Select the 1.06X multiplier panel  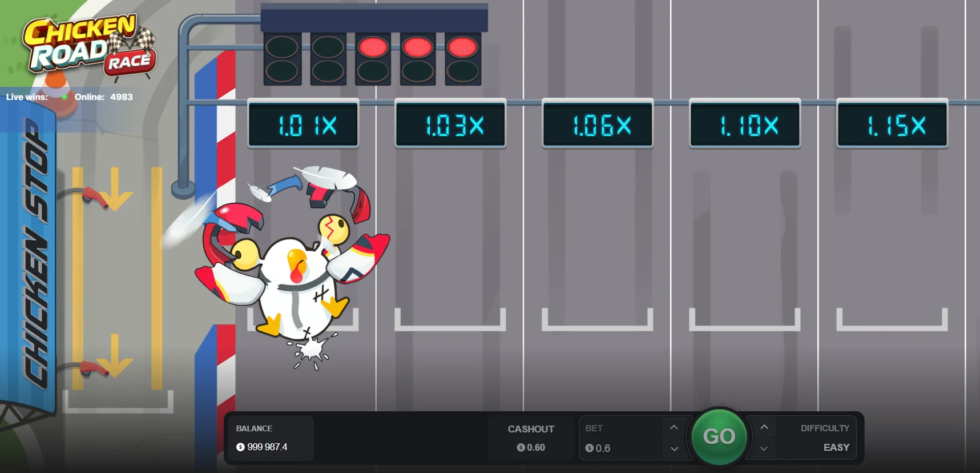click(x=598, y=123)
